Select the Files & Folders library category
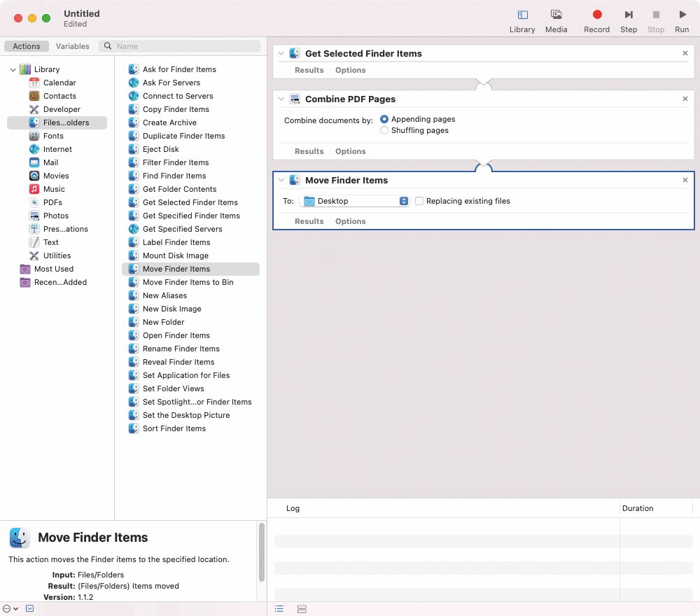700x616 pixels. pos(57,122)
